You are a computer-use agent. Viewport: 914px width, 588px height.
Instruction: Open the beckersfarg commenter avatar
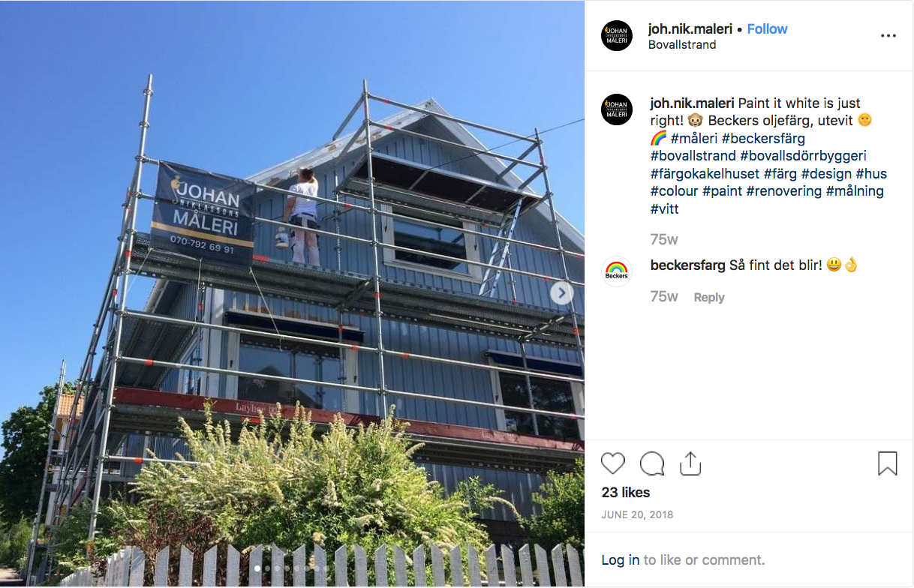[617, 271]
